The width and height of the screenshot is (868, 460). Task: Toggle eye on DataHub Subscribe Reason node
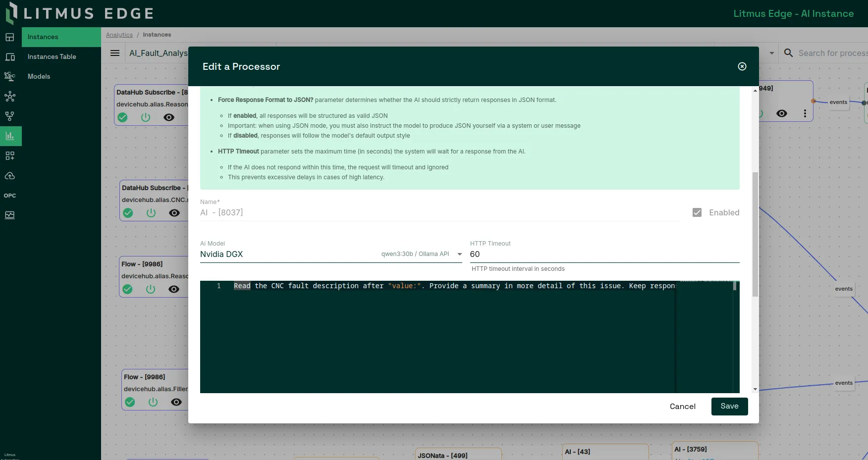coord(169,117)
